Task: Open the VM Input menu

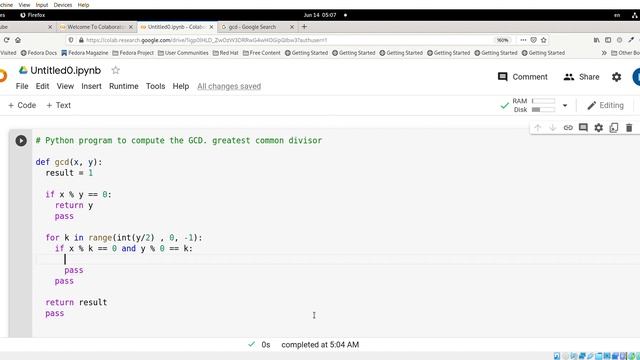Action: [42, 5]
